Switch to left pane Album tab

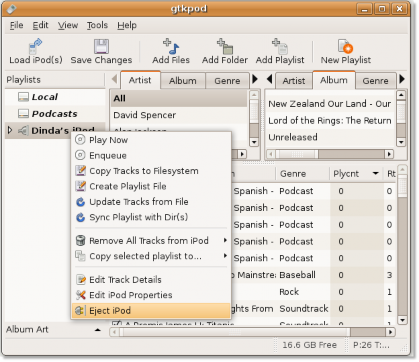pos(183,81)
